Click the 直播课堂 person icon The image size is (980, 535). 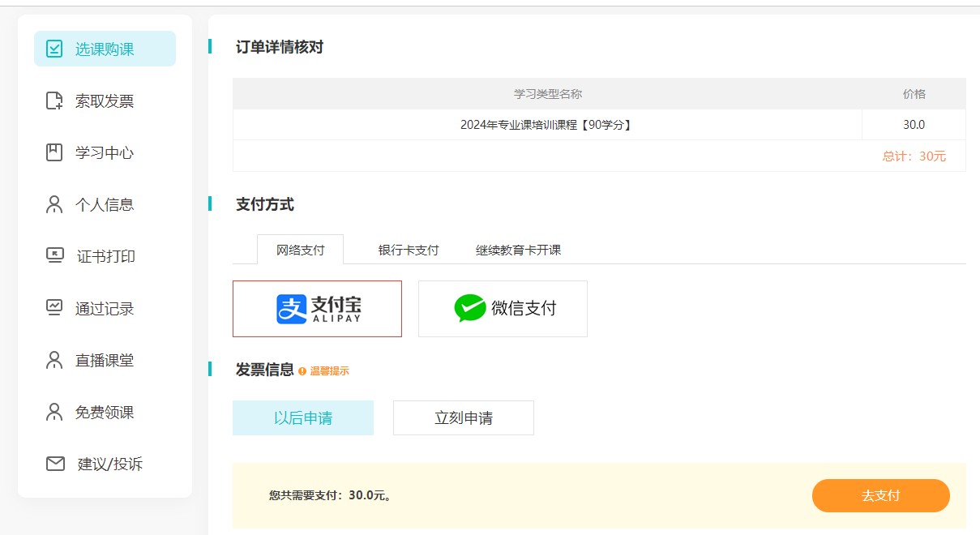tap(54, 360)
